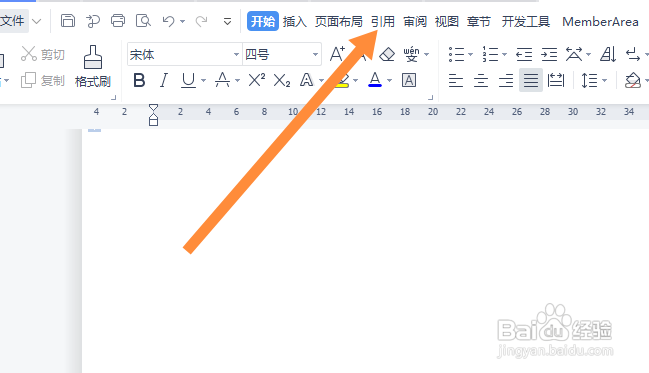Click the Chinese Layout icon
Screen dimensions: 649x373
click(574, 54)
